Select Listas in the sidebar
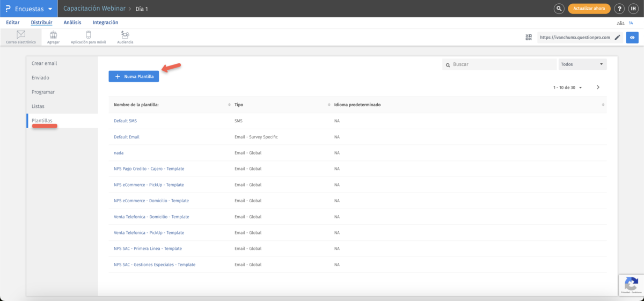This screenshot has height=301, width=644. point(38,106)
